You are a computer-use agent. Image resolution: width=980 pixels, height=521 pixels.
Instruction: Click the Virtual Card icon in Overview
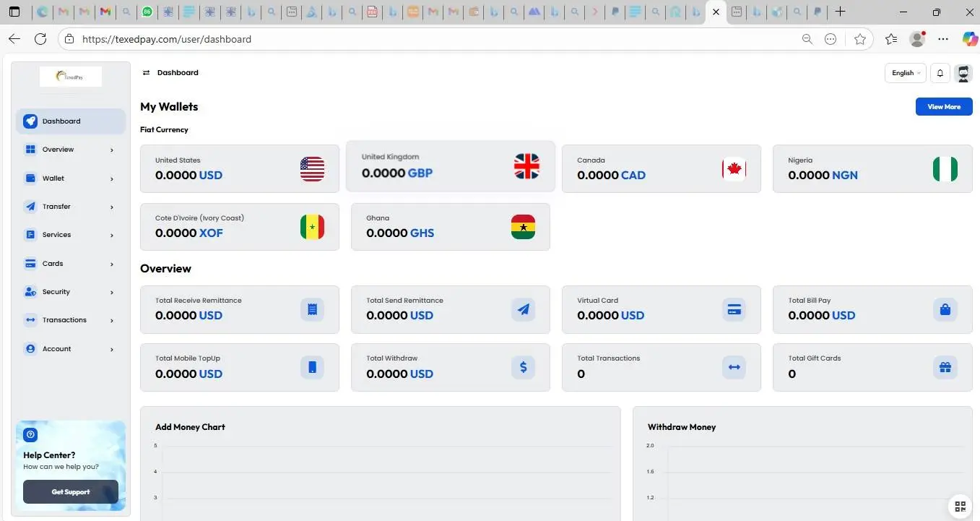(734, 309)
